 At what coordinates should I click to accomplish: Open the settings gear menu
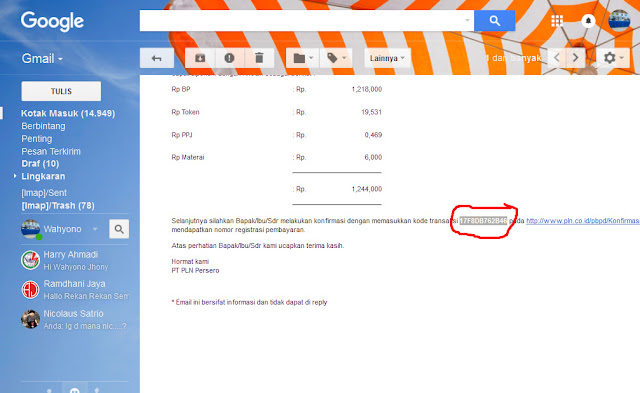click(613, 58)
